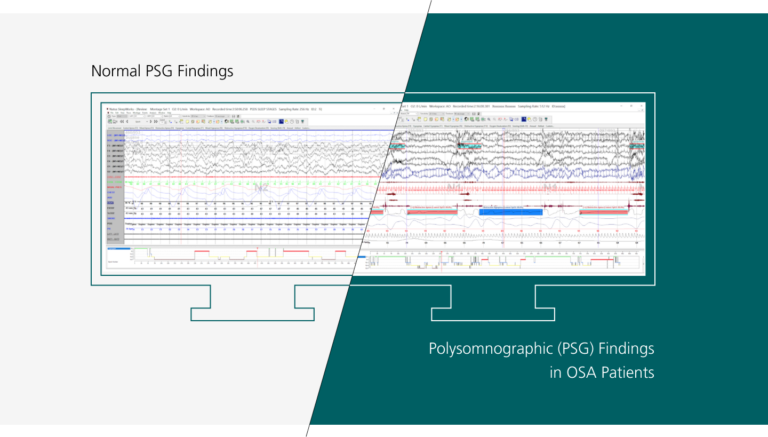The width and height of the screenshot is (768, 437).
Task: Open the File menu in Normal PSG window
Action: point(111,114)
